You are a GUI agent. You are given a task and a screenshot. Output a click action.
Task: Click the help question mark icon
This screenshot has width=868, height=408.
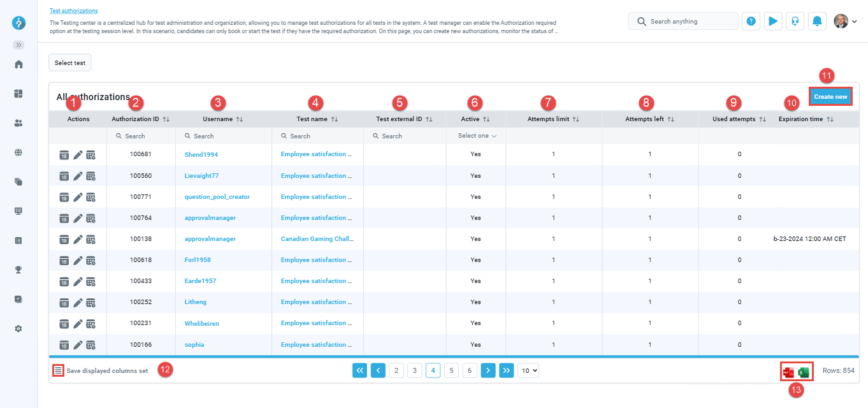751,21
